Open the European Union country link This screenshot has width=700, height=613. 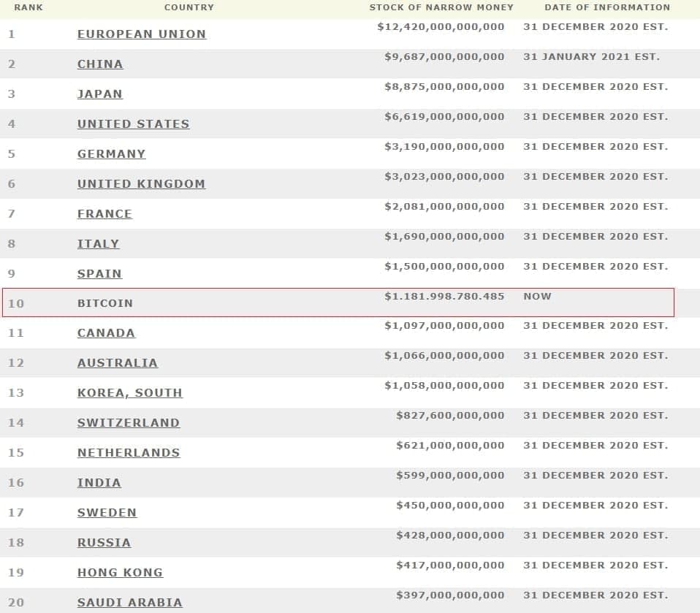[x=142, y=34]
